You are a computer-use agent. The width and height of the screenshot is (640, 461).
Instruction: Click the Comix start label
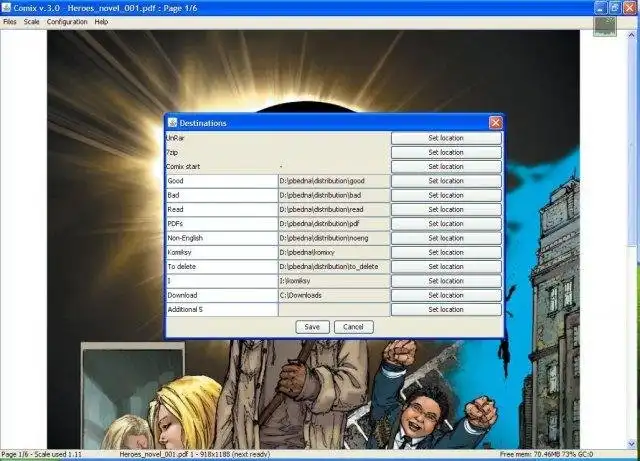183,167
